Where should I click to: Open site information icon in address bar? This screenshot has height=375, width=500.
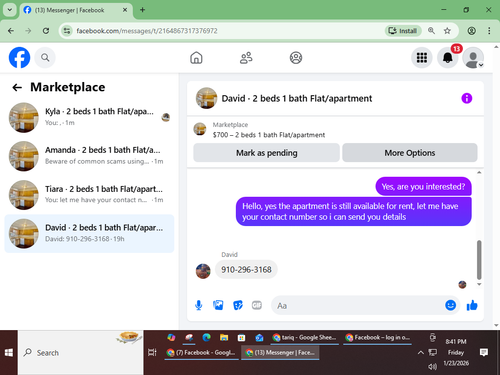click(x=67, y=31)
